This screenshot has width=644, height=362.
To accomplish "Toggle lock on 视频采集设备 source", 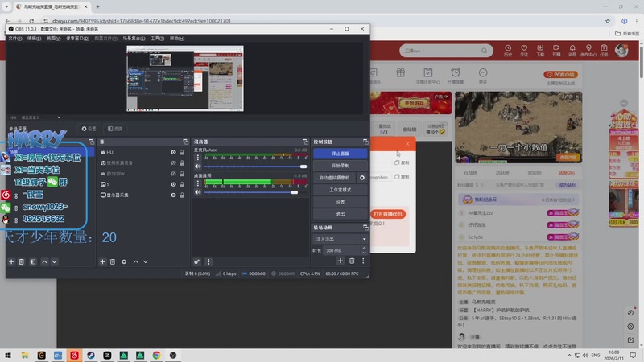I will [x=182, y=163].
